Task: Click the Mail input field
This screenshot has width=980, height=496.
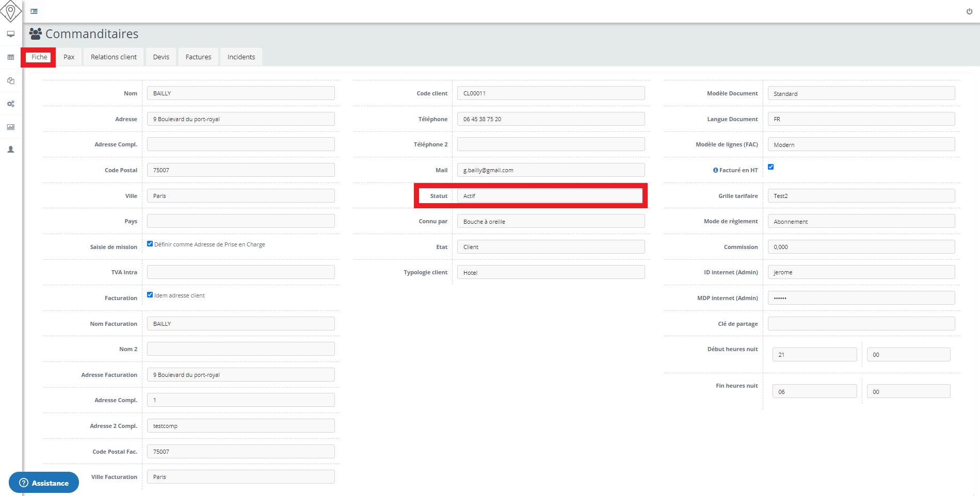Action: 550,170
